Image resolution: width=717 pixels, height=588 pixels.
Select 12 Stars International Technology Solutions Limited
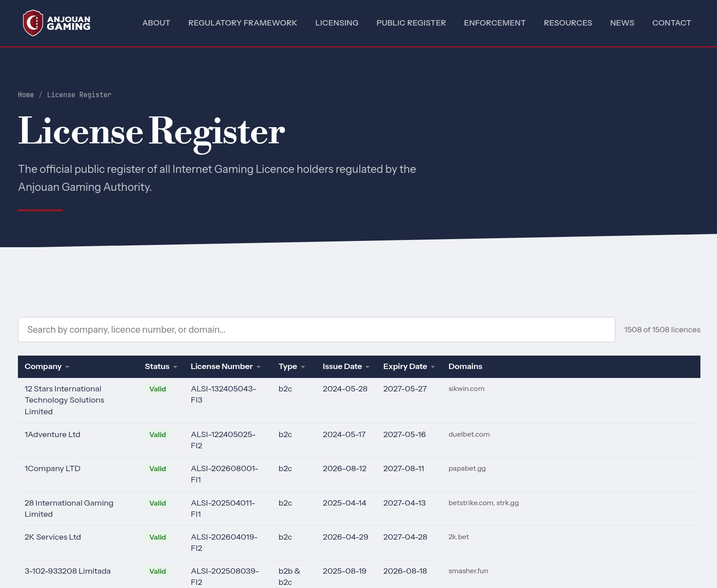[65, 400]
